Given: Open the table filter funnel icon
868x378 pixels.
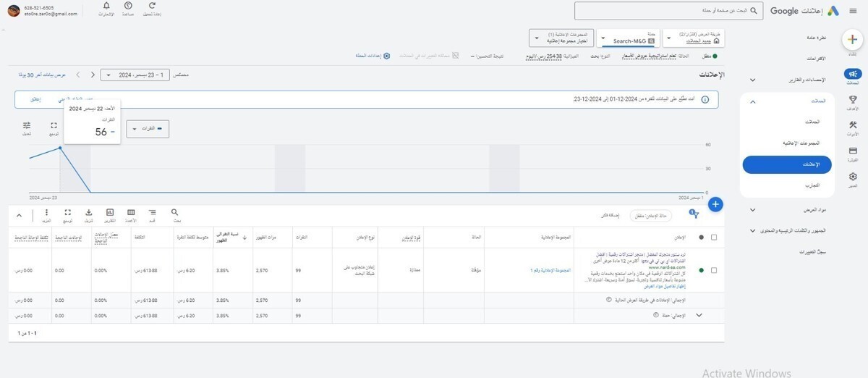Looking at the screenshot, I should click(695, 214).
